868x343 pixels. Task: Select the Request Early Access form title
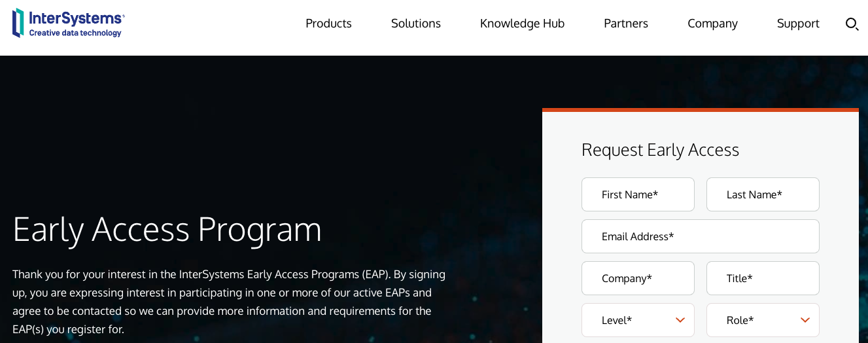(660, 151)
